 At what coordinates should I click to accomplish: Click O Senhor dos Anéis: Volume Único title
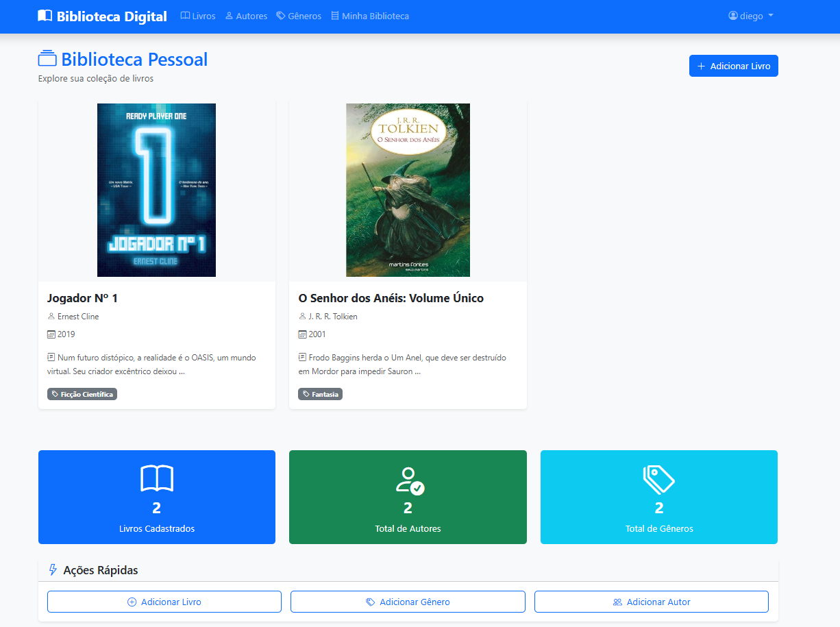391,298
